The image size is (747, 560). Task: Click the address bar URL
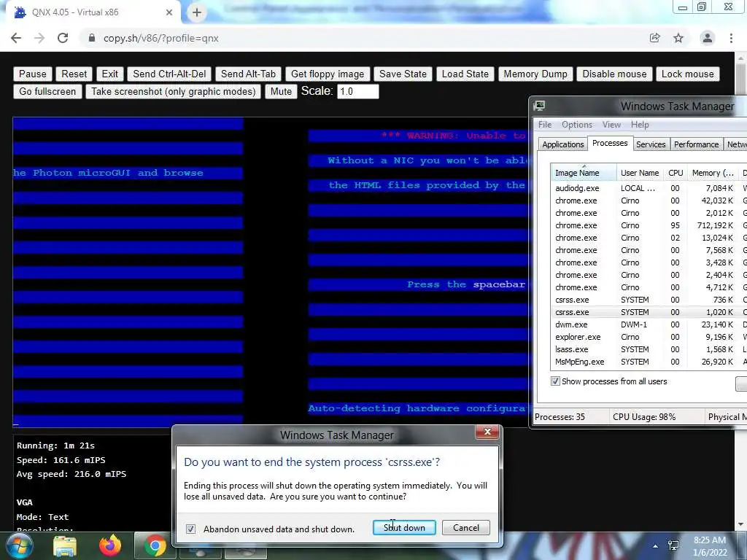(x=161, y=38)
